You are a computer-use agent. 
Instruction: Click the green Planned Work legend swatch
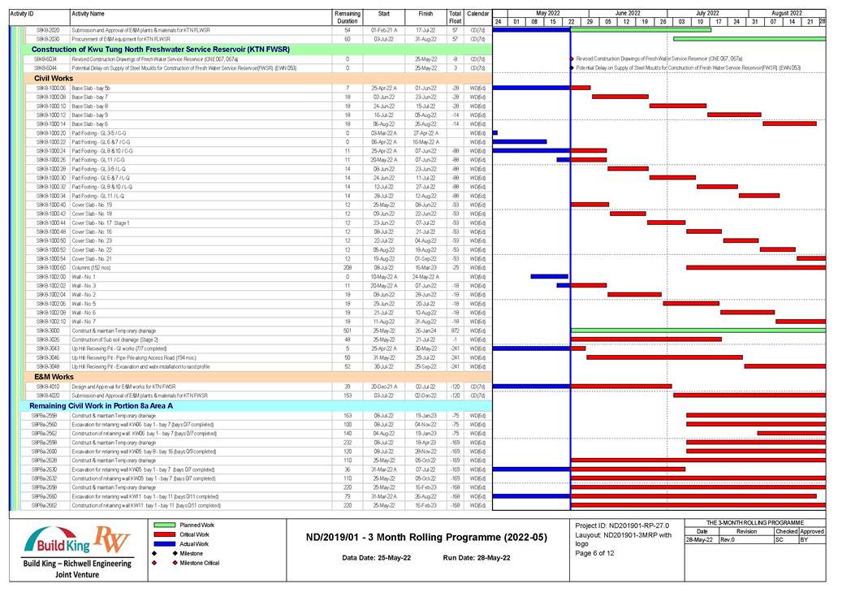165,525
